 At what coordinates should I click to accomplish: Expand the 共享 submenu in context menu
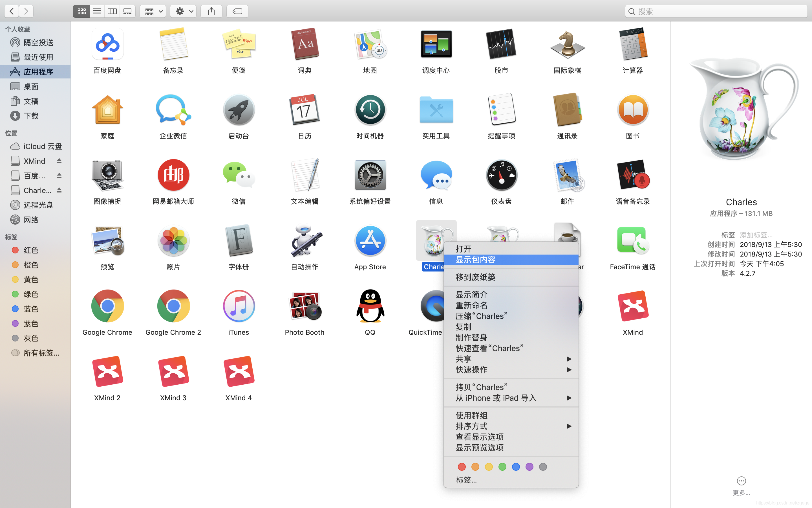coord(511,359)
